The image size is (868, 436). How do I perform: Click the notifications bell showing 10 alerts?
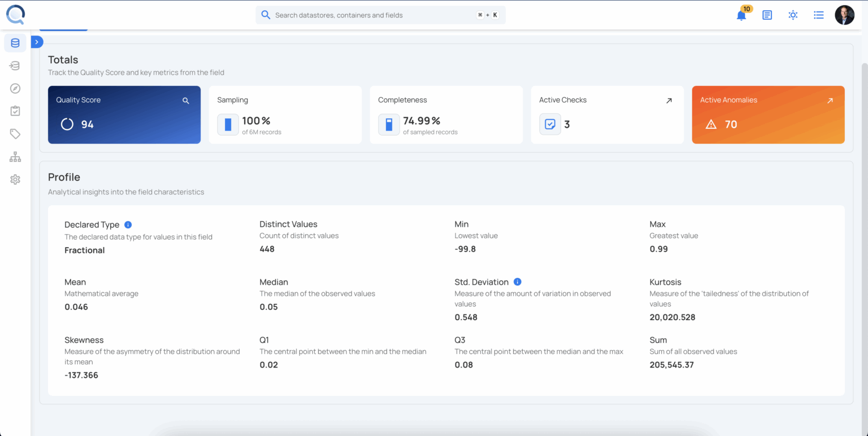pos(741,15)
